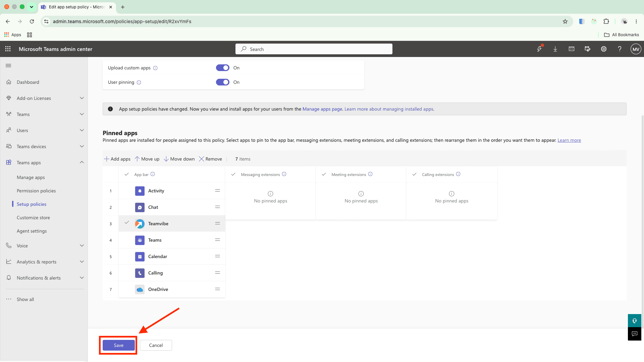Image resolution: width=644 pixels, height=362 pixels.
Task: Click Show all in sidebar
Action: click(25, 300)
